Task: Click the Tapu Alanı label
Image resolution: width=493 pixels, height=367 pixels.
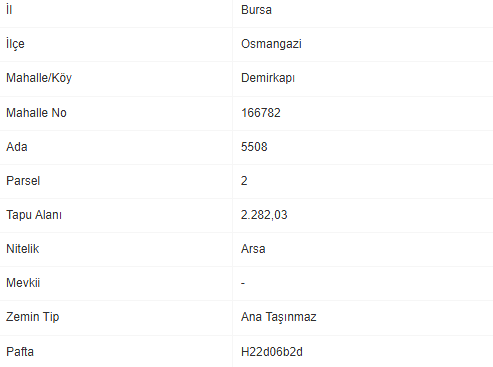Action: (x=34, y=215)
